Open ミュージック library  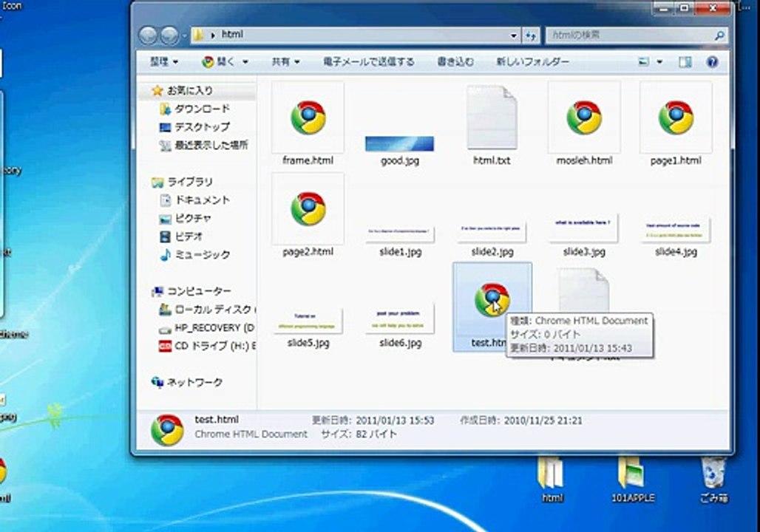coord(201,254)
